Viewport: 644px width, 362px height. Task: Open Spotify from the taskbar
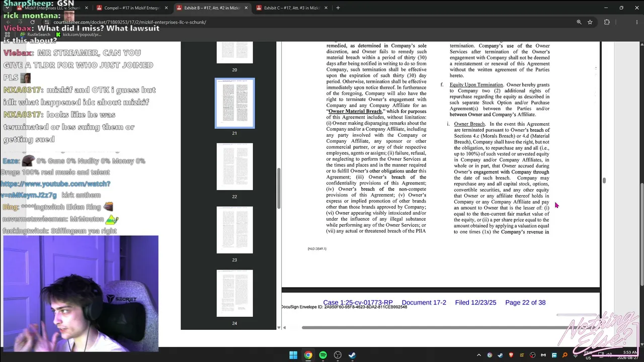click(x=323, y=355)
